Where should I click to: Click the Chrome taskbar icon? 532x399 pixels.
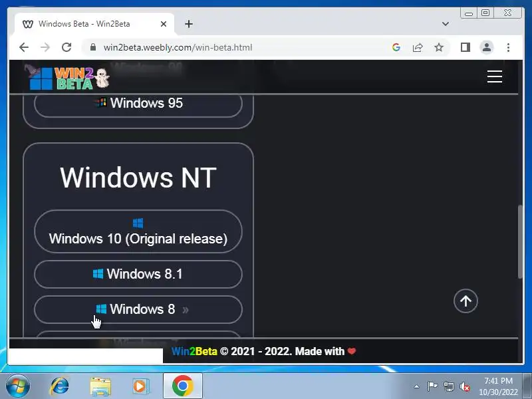tap(182, 386)
